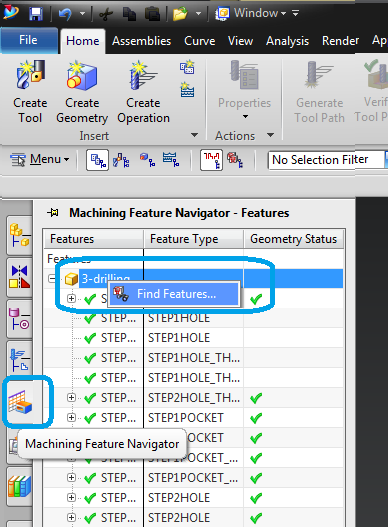The width and height of the screenshot is (388, 527).
Task: Expand the Actions group arrow
Action: click(x=270, y=135)
